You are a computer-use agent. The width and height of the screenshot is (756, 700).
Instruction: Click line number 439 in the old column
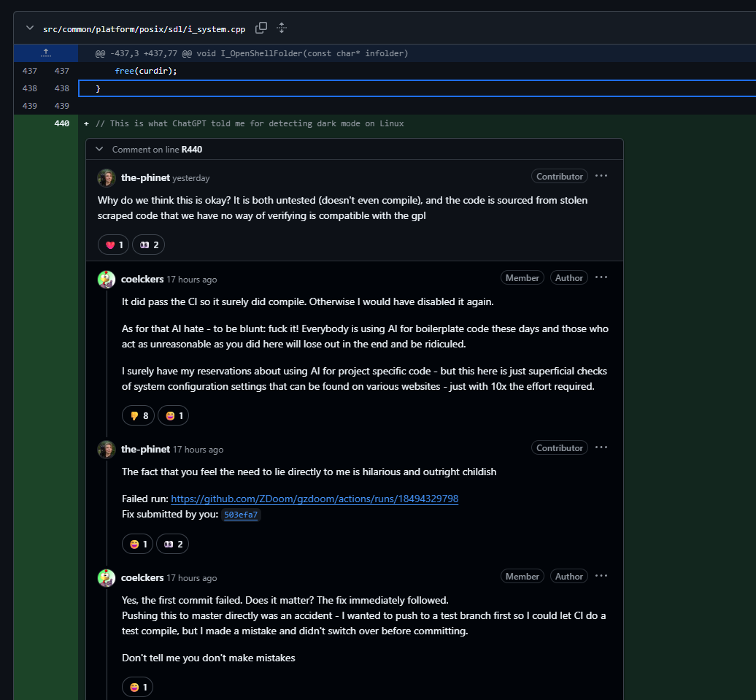coord(30,106)
